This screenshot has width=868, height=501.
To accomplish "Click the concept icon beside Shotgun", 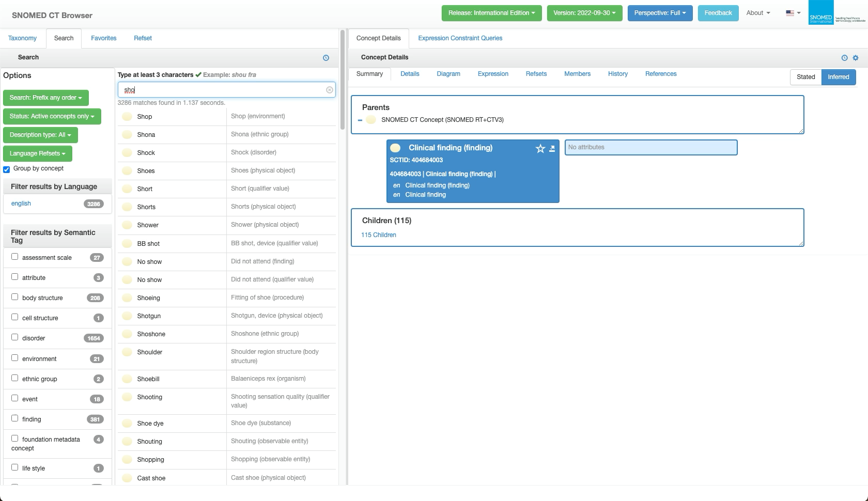I will [x=127, y=316].
